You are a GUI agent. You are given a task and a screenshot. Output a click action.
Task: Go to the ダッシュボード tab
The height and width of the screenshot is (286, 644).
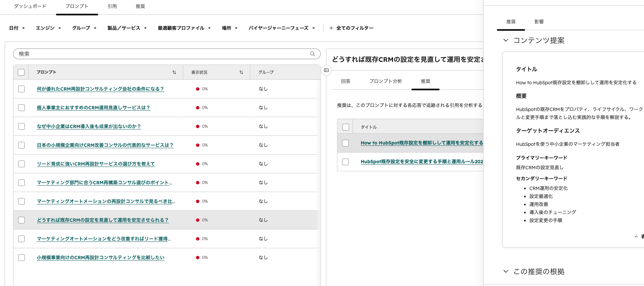click(x=30, y=6)
